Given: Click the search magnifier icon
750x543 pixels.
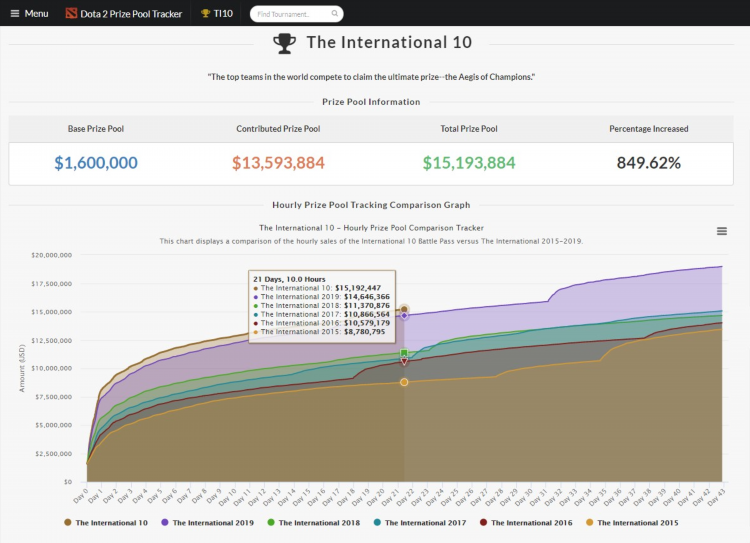Looking at the screenshot, I should pos(335,13).
